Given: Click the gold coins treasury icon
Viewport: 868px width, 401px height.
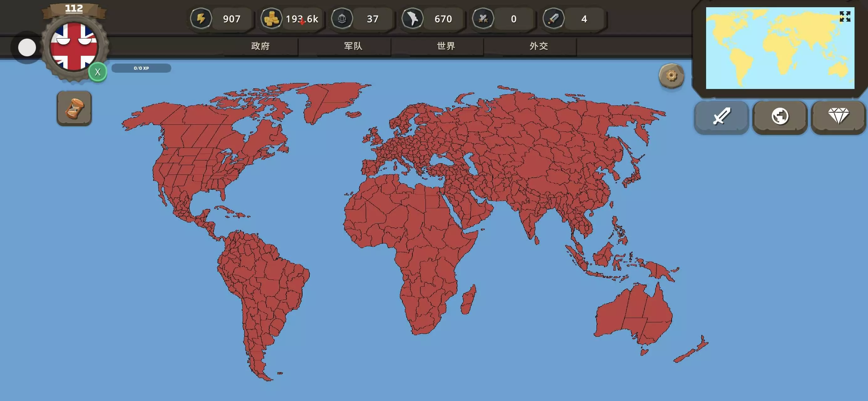Looking at the screenshot, I should click(x=271, y=18).
